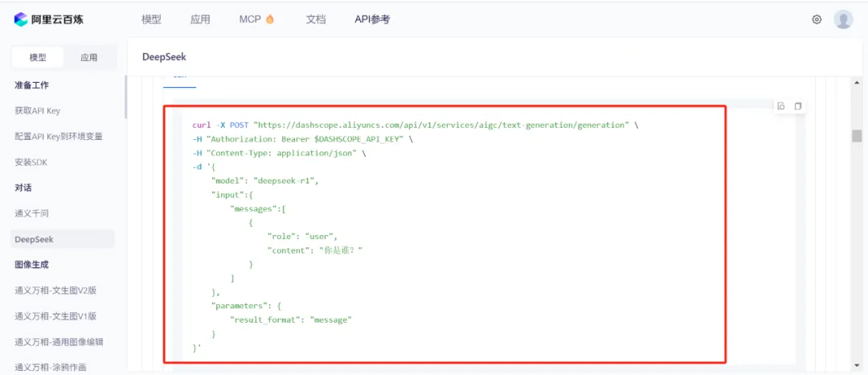Open the settings gear icon
Viewport: 868px width, 375px height.
(x=817, y=19)
